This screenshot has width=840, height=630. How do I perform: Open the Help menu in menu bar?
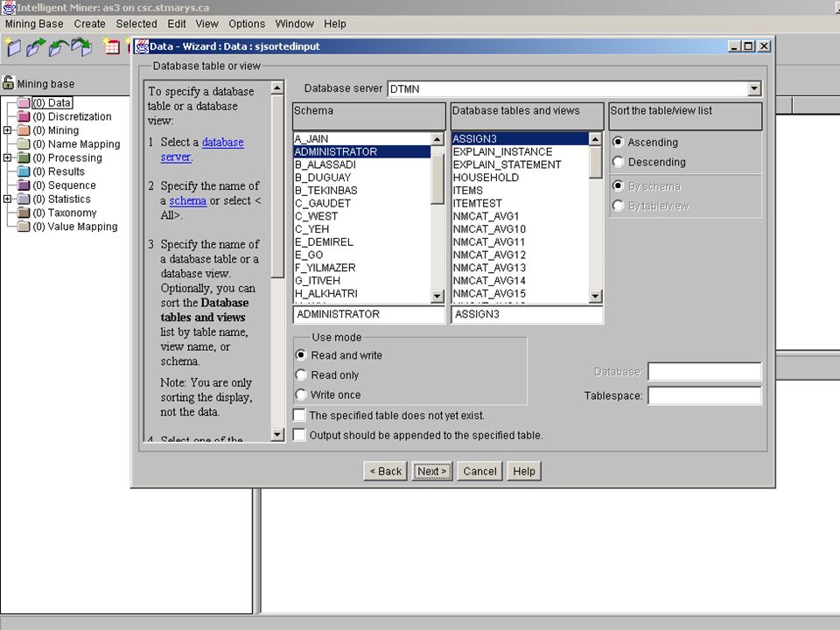click(x=335, y=24)
